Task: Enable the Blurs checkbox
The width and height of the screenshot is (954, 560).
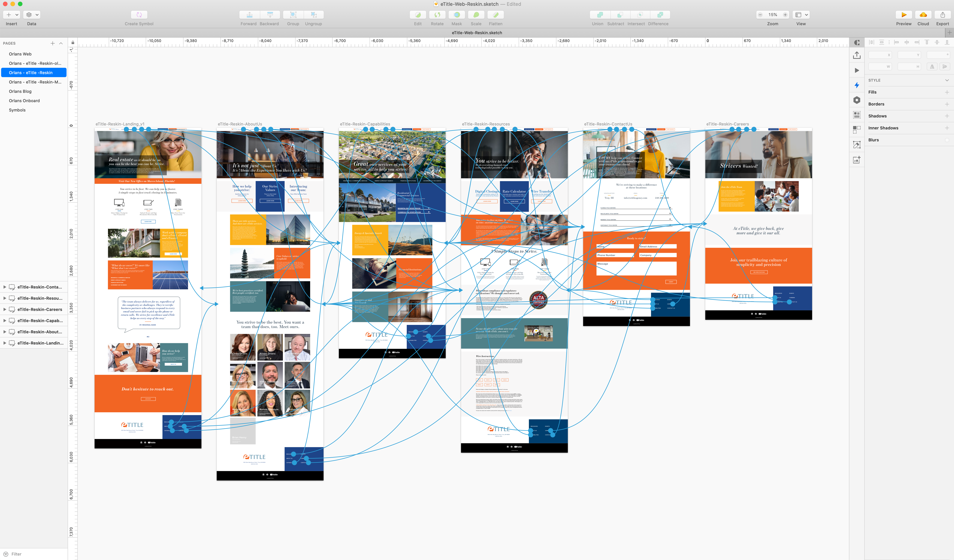Action: click(947, 140)
